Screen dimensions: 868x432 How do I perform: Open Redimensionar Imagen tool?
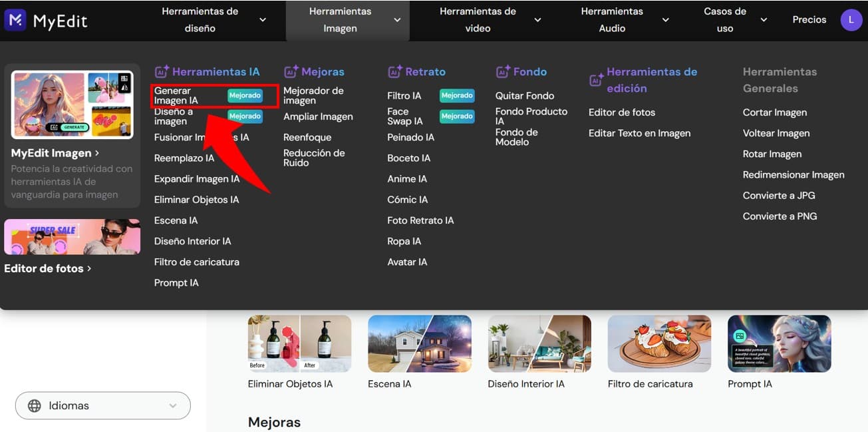point(794,175)
